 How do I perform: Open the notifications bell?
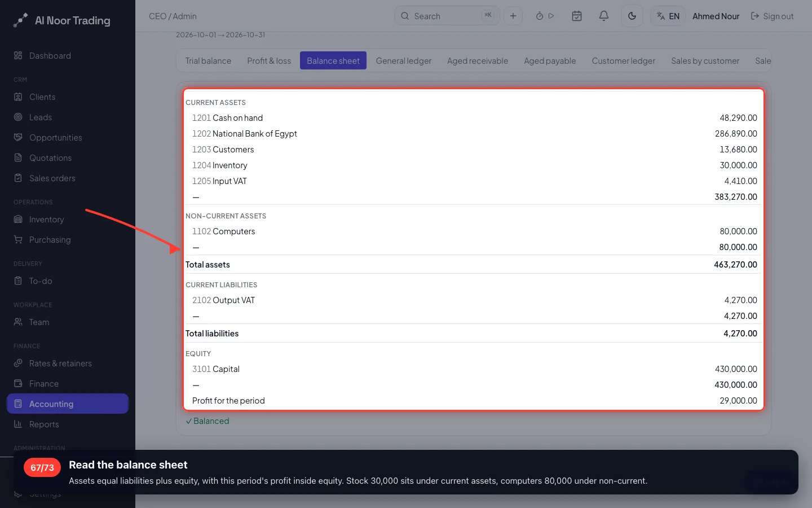click(603, 16)
